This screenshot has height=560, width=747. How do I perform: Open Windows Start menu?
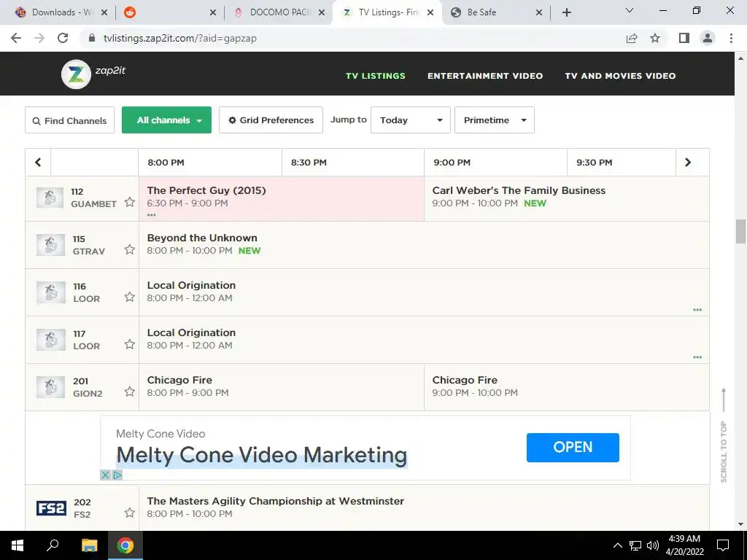18,545
